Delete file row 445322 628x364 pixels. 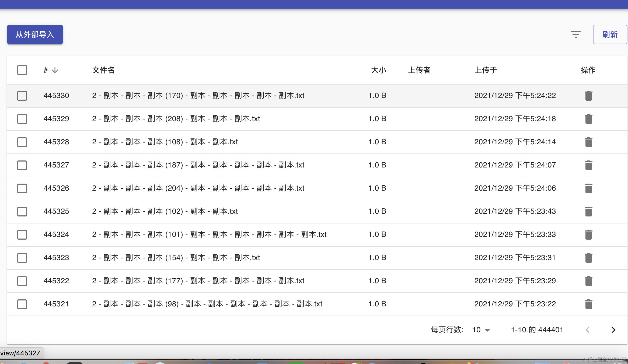(x=588, y=281)
